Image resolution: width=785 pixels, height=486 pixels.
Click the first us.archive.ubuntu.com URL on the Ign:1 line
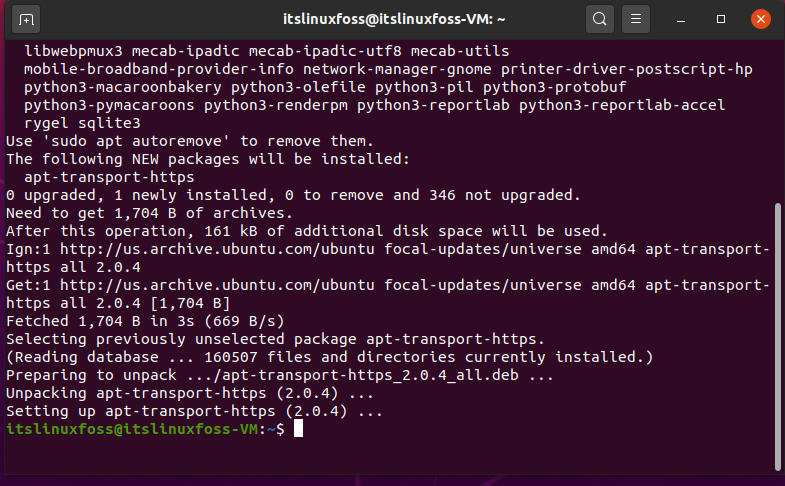point(217,249)
